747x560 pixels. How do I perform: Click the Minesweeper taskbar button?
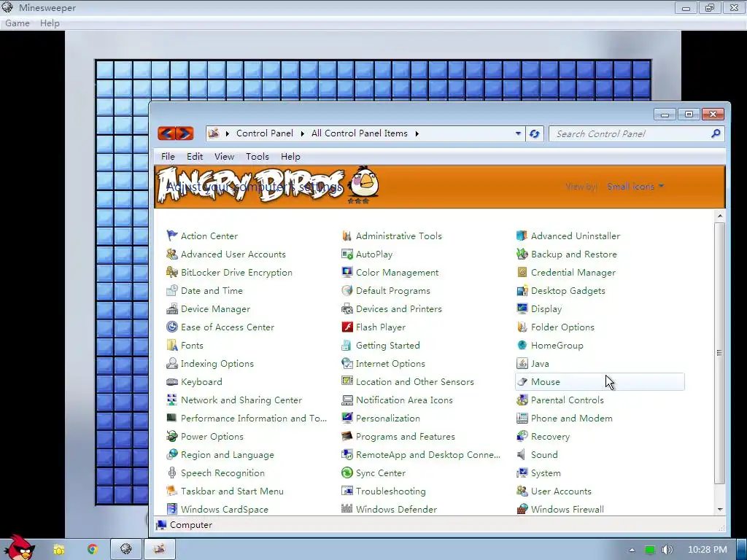(x=125, y=549)
